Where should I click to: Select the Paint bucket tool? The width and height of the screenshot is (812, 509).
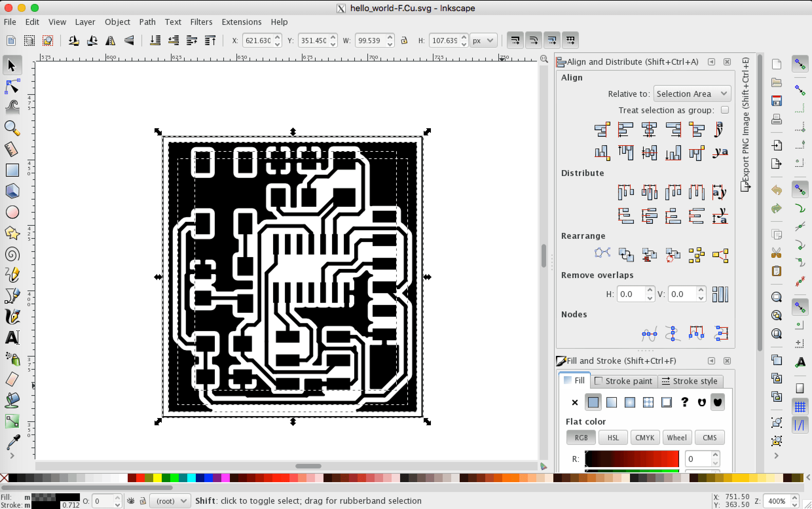[x=12, y=401]
